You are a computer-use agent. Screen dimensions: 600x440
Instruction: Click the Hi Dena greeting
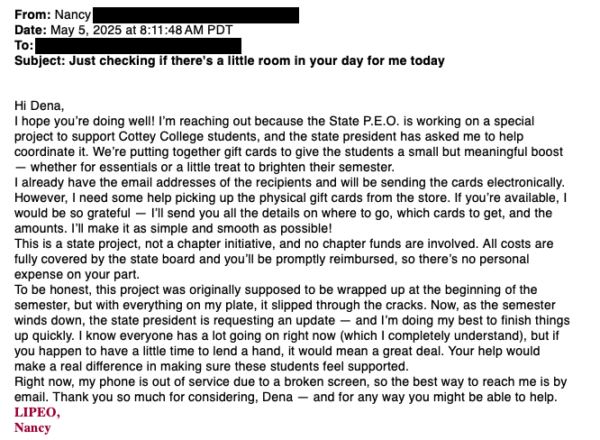(39, 106)
